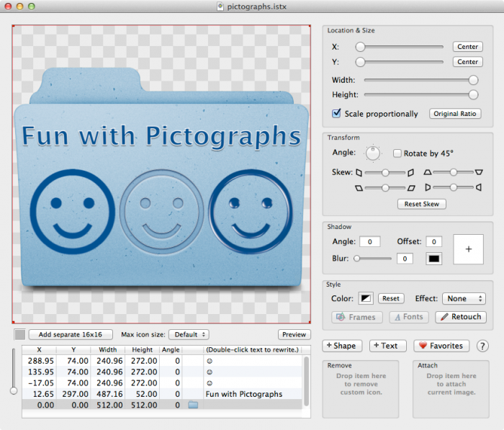This screenshot has width=504, height=430.
Task: Enable the Rotate by 45° checkbox
Action: [397, 153]
